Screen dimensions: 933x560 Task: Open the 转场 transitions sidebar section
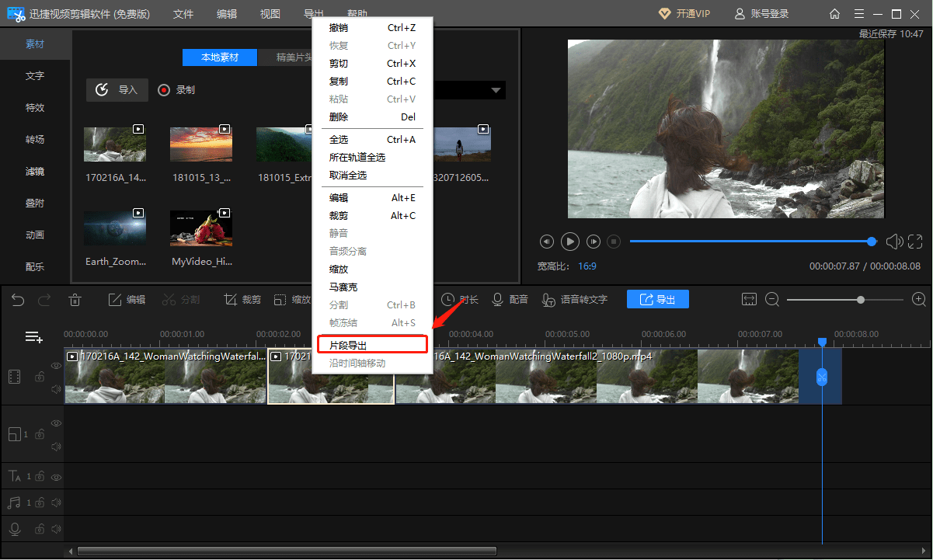click(35, 140)
